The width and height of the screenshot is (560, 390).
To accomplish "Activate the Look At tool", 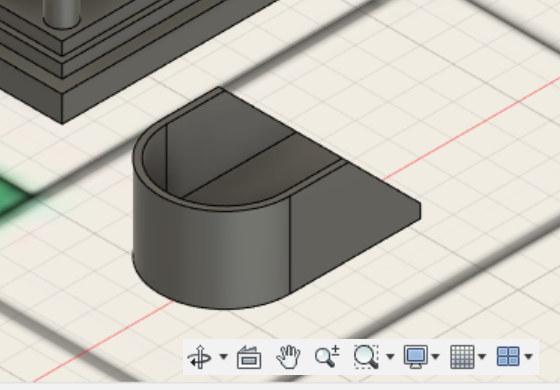I will pyautogui.click(x=249, y=357).
